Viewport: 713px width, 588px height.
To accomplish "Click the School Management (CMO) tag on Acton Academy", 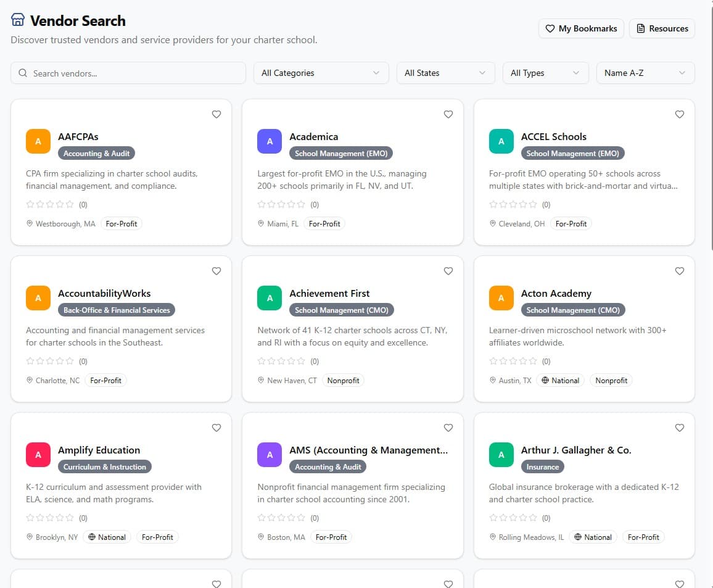I will click(x=573, y=310).
